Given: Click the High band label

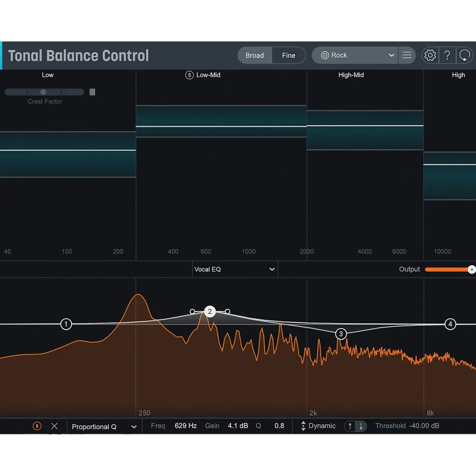Looking at the screenshot, I should point(459,75).
